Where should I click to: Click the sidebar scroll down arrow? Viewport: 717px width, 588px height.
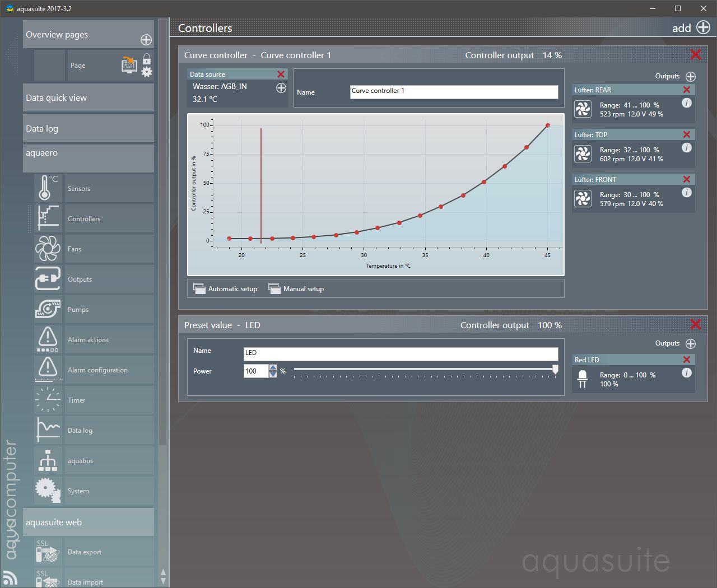click(163, 581)
